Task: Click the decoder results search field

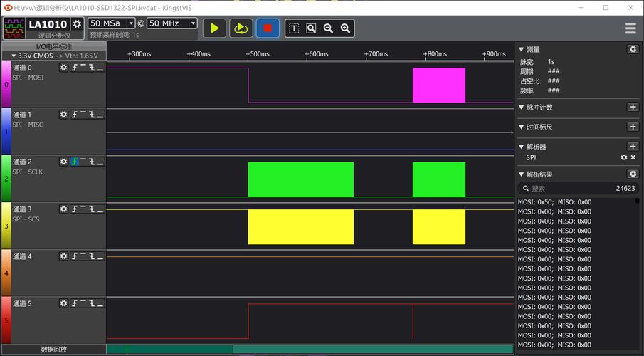Action: [x=578, y=188]
